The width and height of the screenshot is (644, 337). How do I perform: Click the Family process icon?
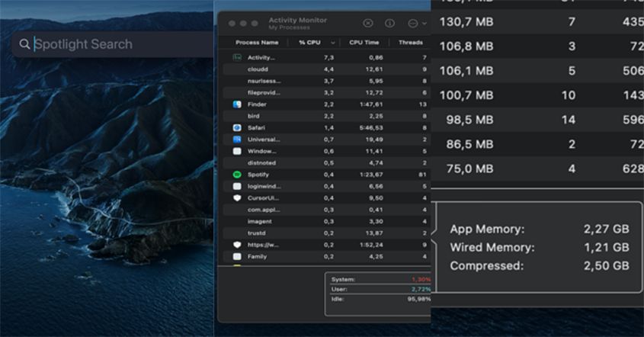coord(237,256)
